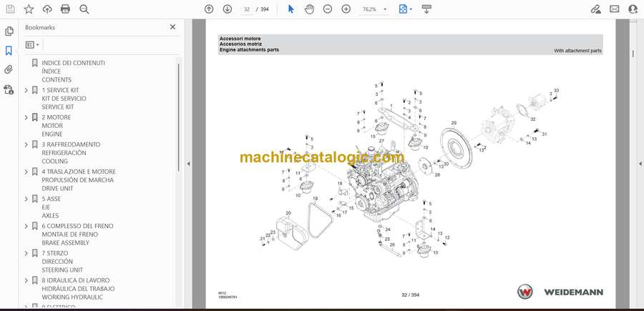644x311 pixels.
Task: Collapse the left navigation pane arrow
Action: (188, 164)
